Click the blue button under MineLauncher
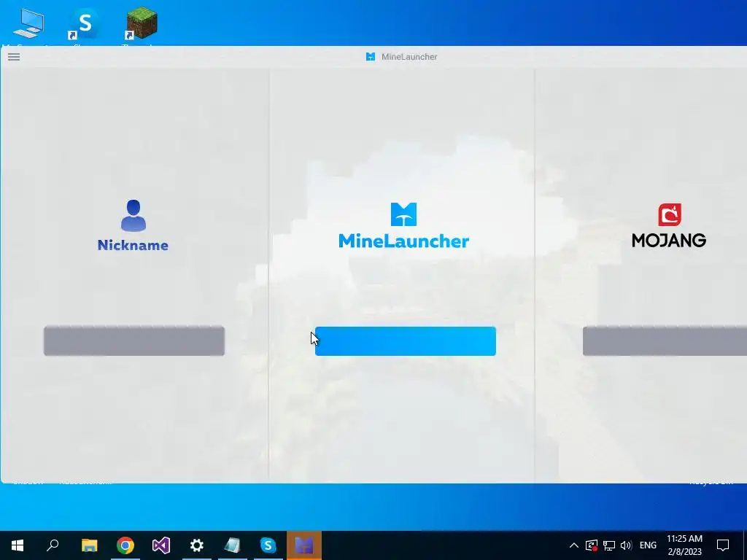 tap(406, 341)
